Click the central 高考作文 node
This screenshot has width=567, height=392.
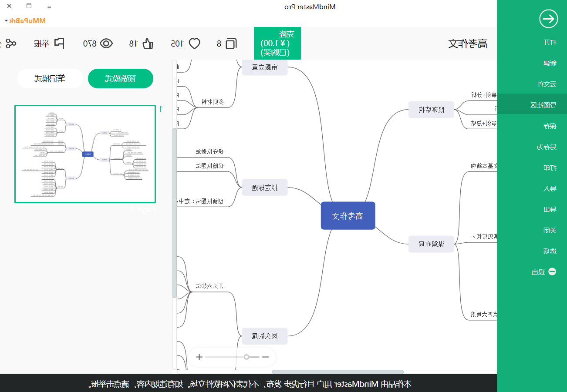[348, 216]
